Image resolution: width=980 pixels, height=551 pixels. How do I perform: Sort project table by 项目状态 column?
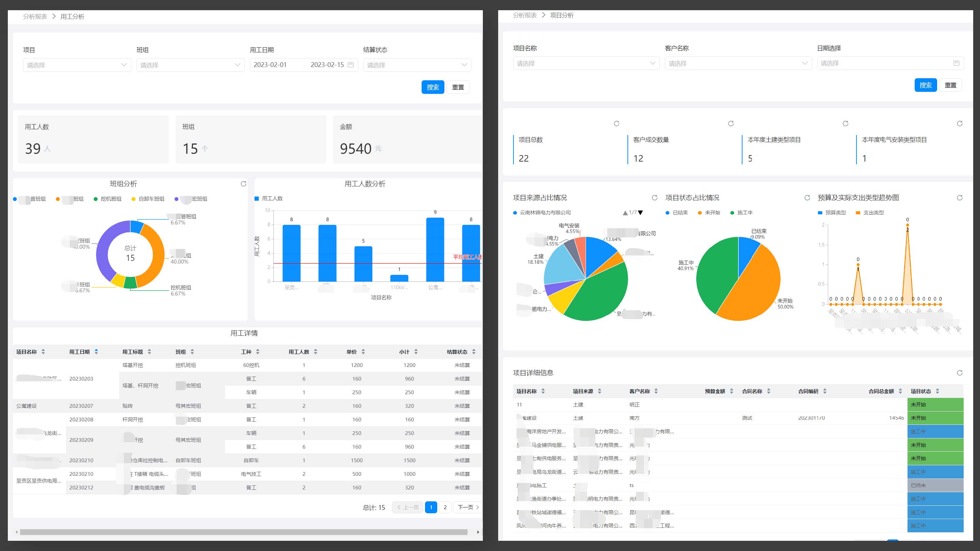tap(937, 391)
